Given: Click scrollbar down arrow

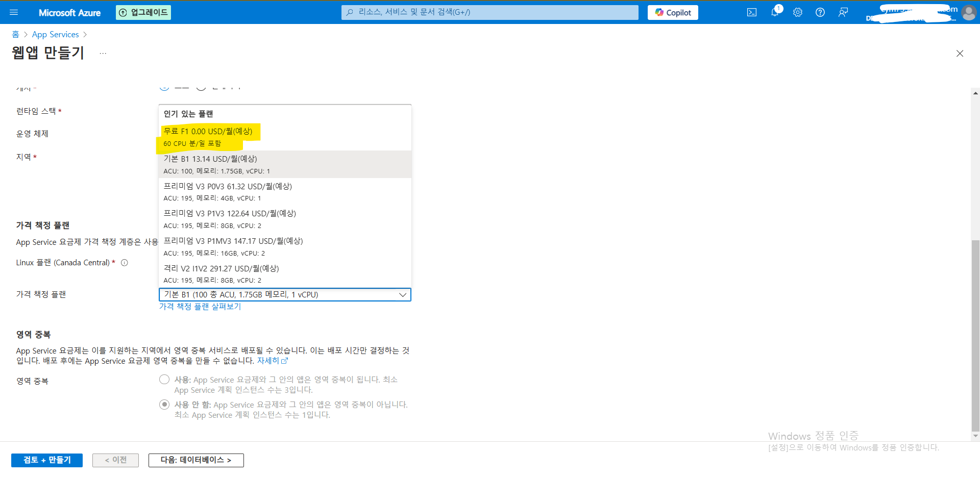Looking at the screenshot, I should [975, 436].
